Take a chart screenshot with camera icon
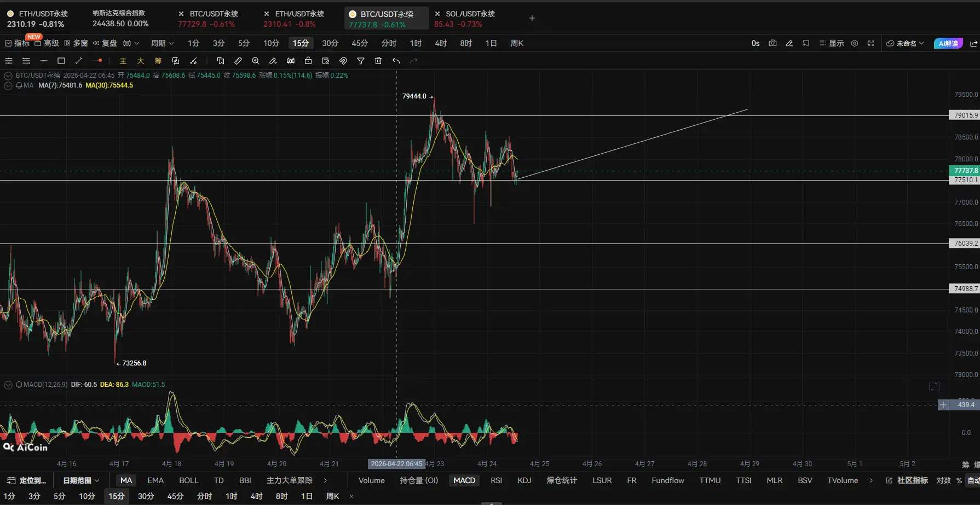 773,43
